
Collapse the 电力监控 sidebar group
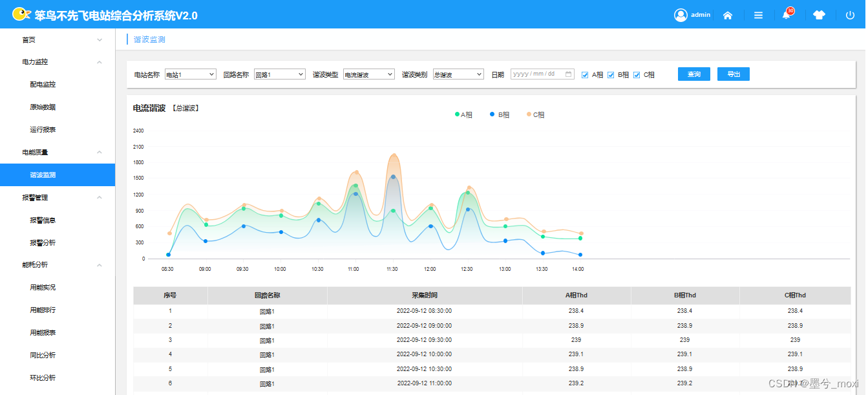pos(100,62)
